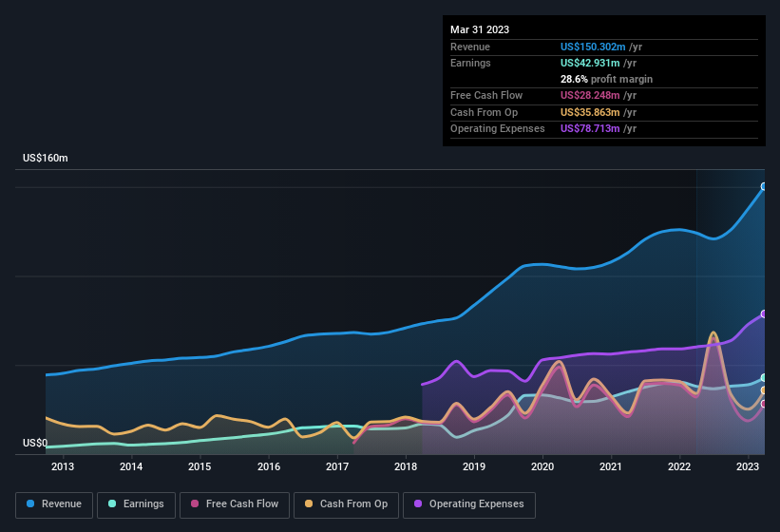Viewport: 780px width, 532px height.
Task: Toggle the Free Cash Flow legend item
Action: click(x=236, y=504)
